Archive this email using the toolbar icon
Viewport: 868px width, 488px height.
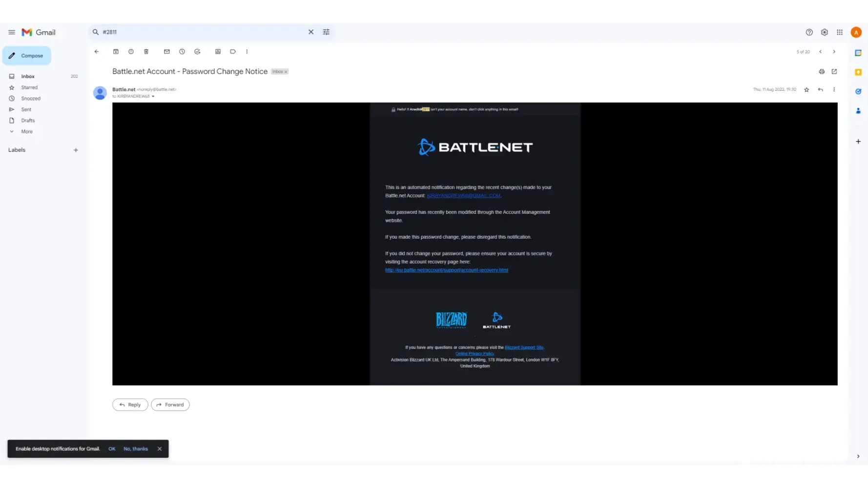coord(116,52)
